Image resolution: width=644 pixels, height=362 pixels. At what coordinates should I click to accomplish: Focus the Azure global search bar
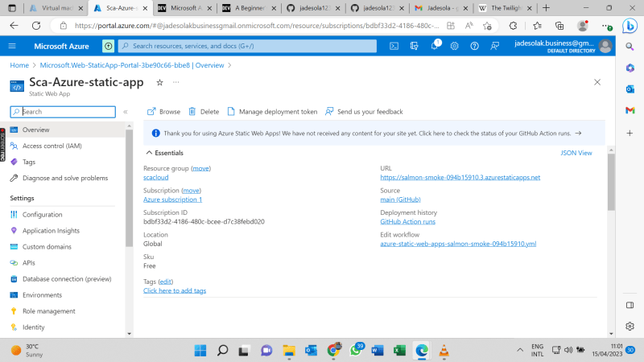click(247, 46)
